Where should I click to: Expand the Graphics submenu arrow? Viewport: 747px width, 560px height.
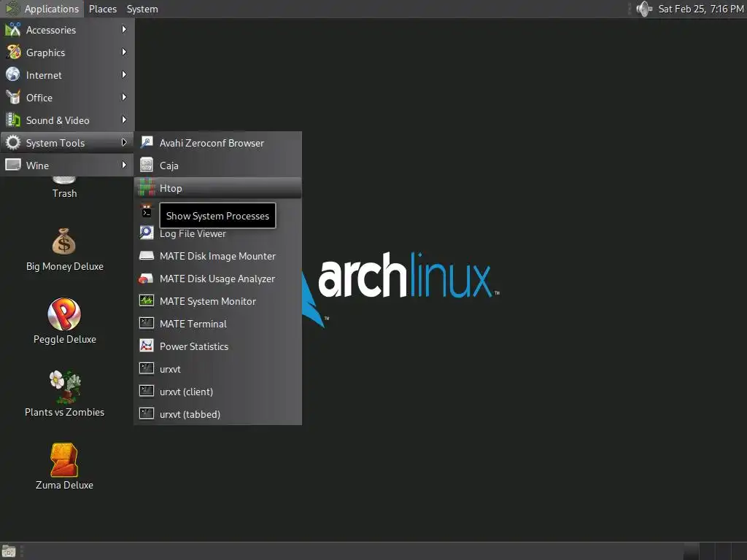[x=124, y=52]
